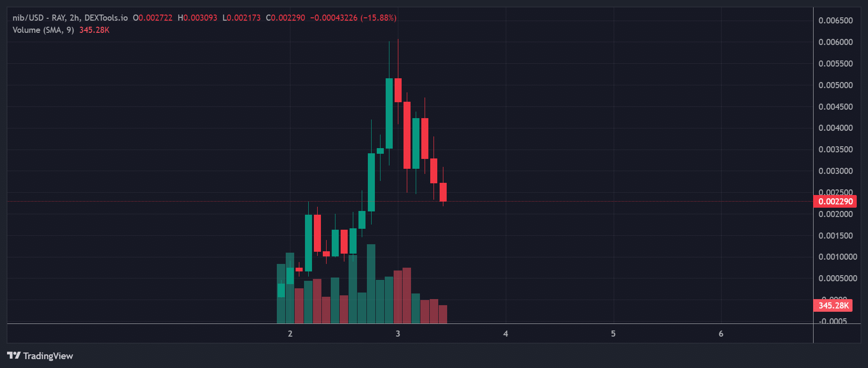Click the tallest green volume bar
The height and width of the screenshot is (368, 868).
371,284
